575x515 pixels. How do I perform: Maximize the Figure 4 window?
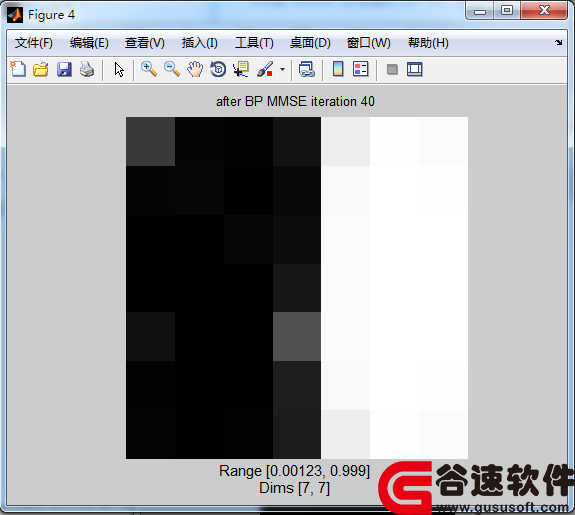pyautogui.click(x=507, y=11)
